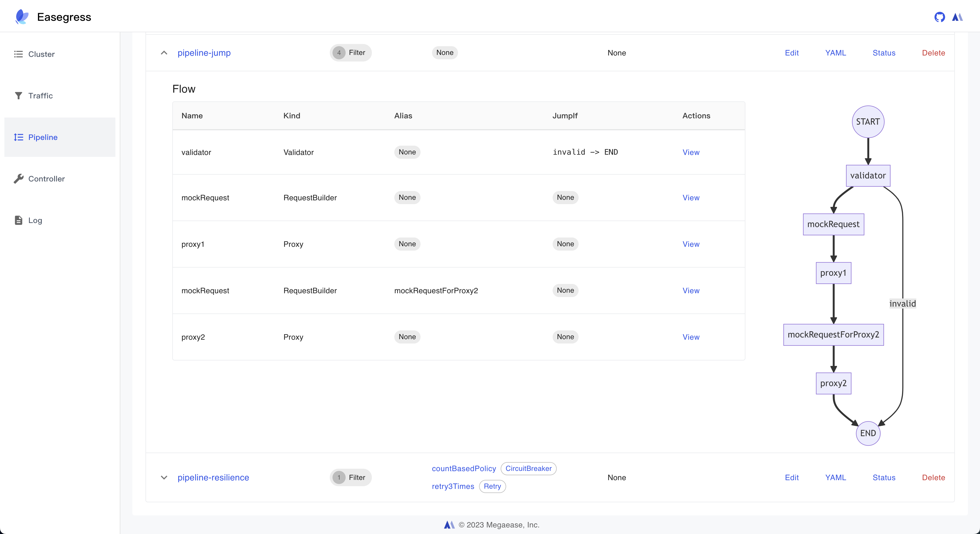Click the Cluster list icon in sidebar
The width and height of the screenshot is (980, 534).
pos(18,54)
